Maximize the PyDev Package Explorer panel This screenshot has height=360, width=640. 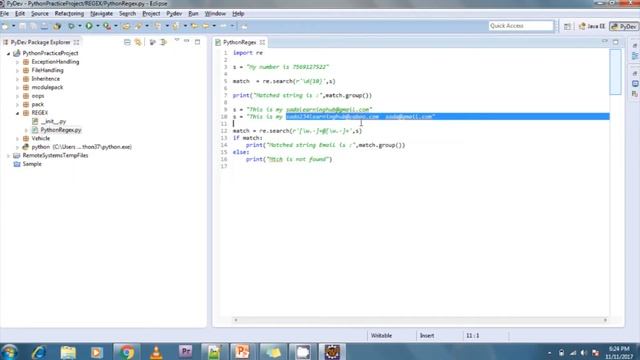[198, 42]
